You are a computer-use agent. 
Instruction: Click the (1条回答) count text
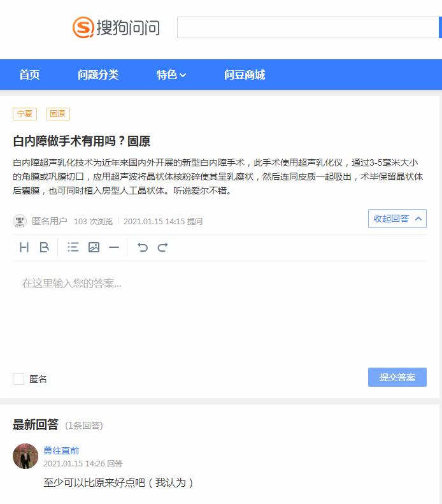coord(84,426)
